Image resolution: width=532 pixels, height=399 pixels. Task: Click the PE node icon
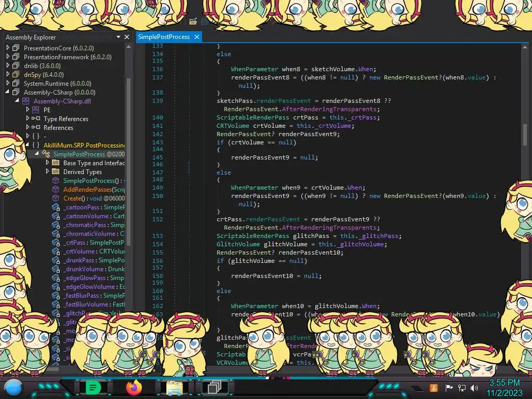pyautogui.click(x=36, y=110)
